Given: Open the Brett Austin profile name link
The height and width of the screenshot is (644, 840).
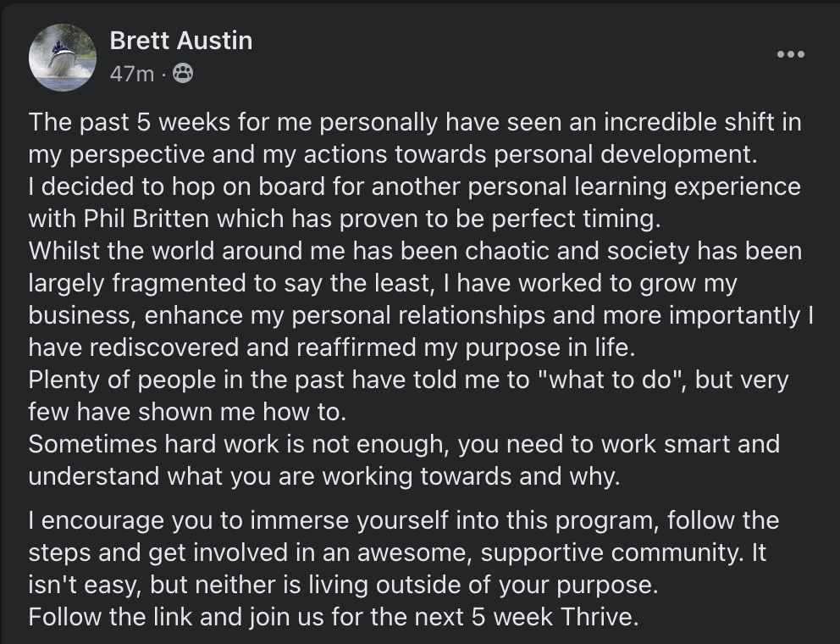Looking at the screenshot, I should click(x=180, y=40).
